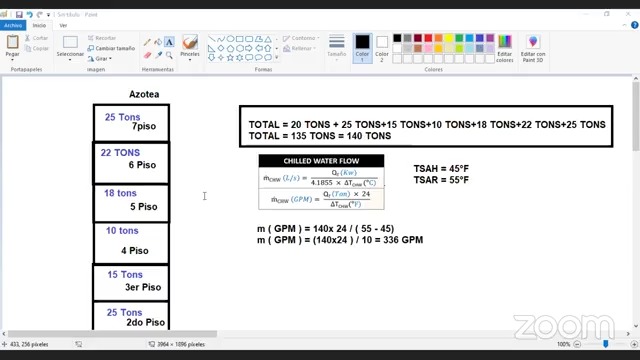Choose the Rounded rectangle shape
This screenshot has height=360, width=640.
(x=249, y=39)
